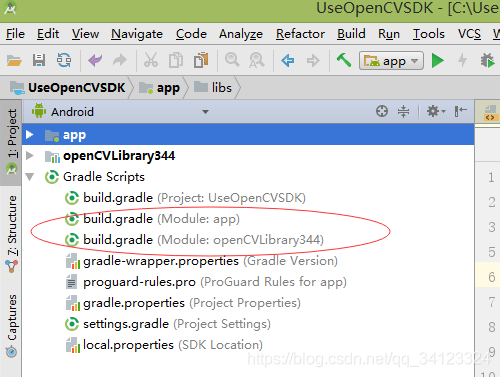Select the app module row
Screen dimensions: 500x377
point(248,134)
